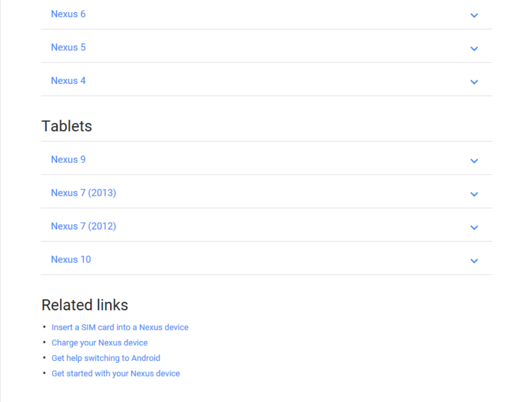Open the Nexus 5 section title
This screenshot has height=402, width=532.
tap(68, 47)
